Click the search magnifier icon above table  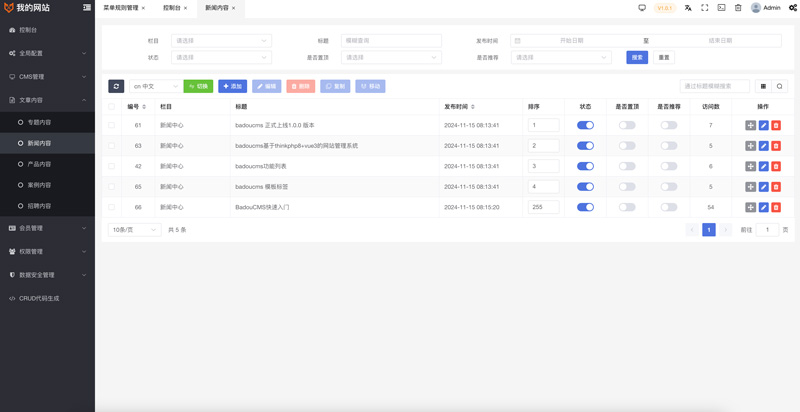point(780,86)
